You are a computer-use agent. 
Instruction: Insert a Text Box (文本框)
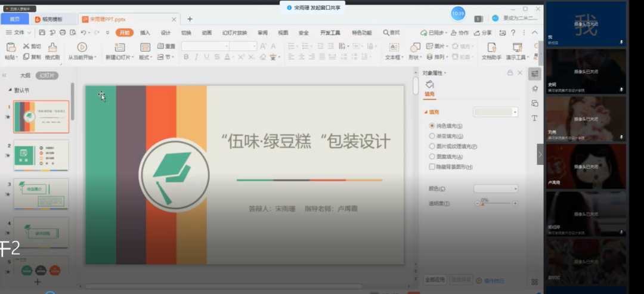click(x=393, y=48)
